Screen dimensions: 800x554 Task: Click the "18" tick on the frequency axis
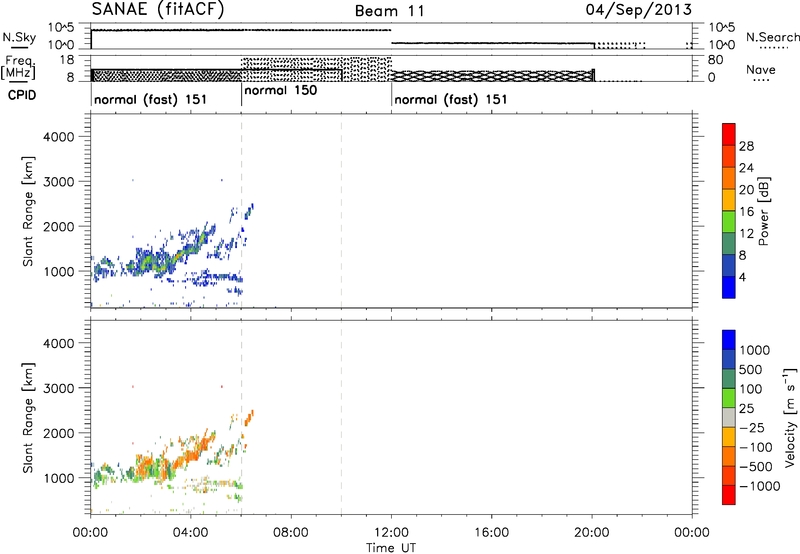[x=67, y=60]
